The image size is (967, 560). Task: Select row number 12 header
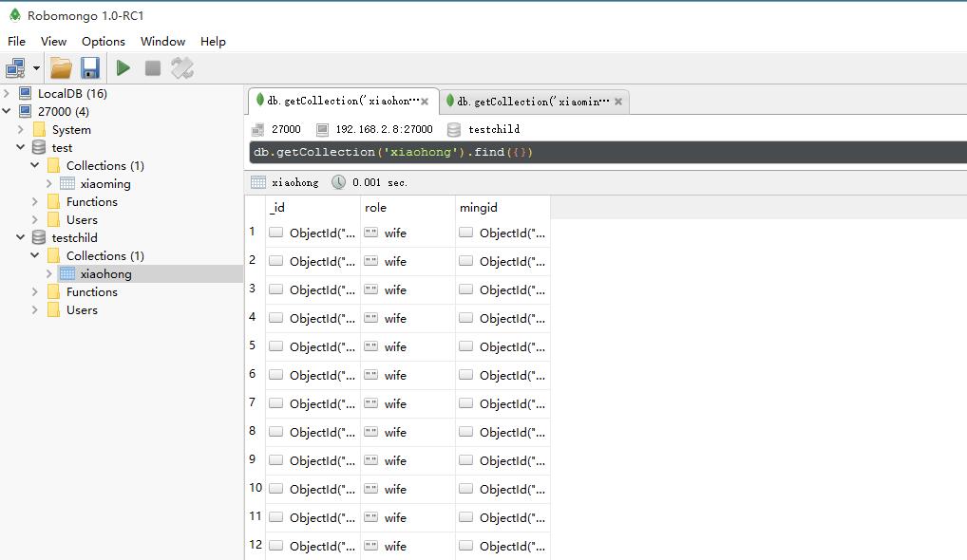[x=256, y=545]
